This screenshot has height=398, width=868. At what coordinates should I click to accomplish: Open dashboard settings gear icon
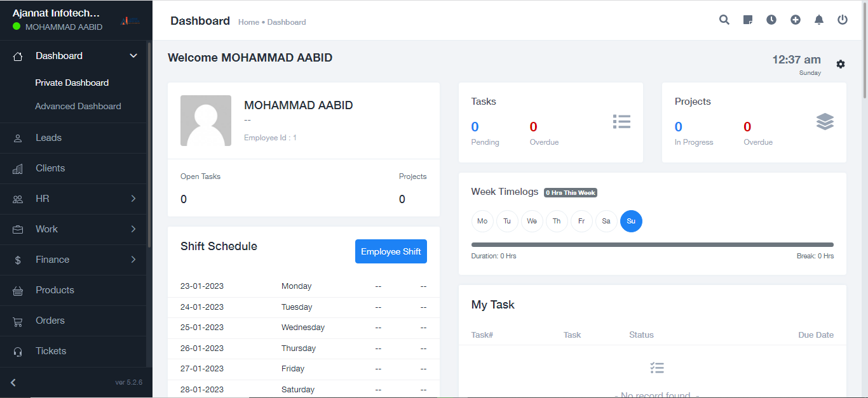tap(841, 64)
